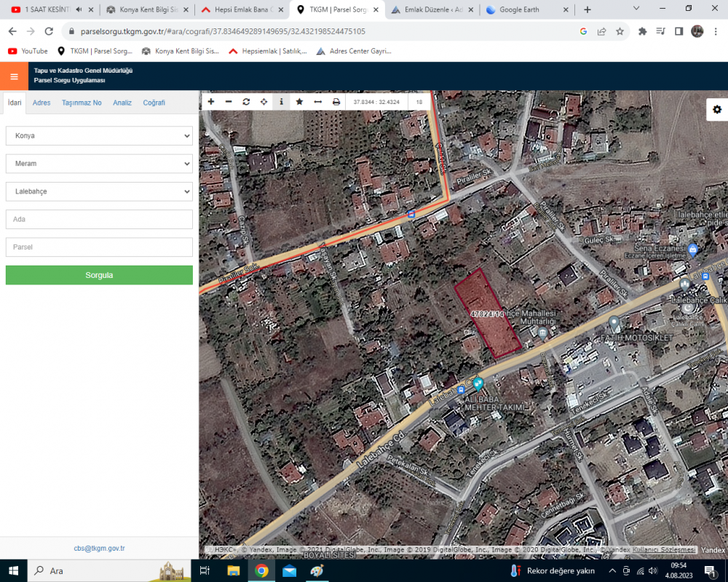This screenshot has width=728, height=582.
Task: Expand the Lalebahçe neighborhood dropdown
Action: point(99,191)
